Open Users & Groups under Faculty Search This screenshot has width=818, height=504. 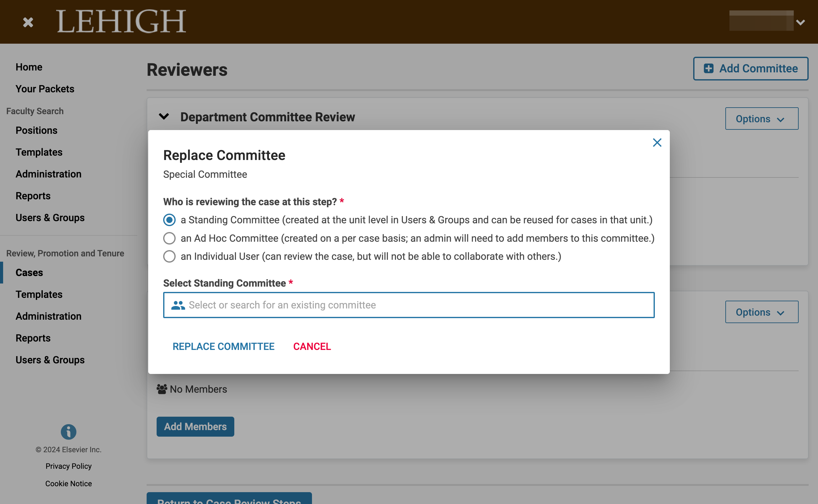click(50, 218)
